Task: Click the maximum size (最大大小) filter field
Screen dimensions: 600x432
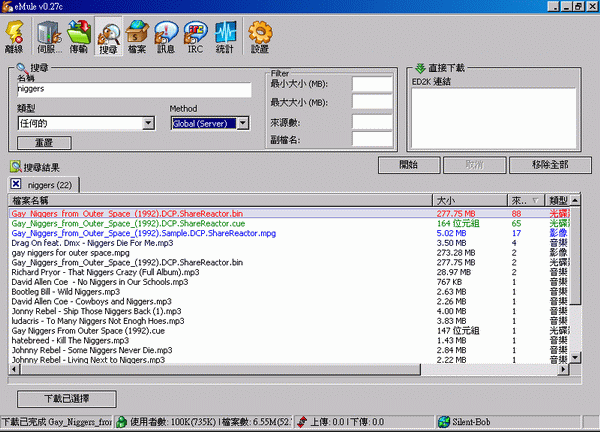Action: pos(372,102)
